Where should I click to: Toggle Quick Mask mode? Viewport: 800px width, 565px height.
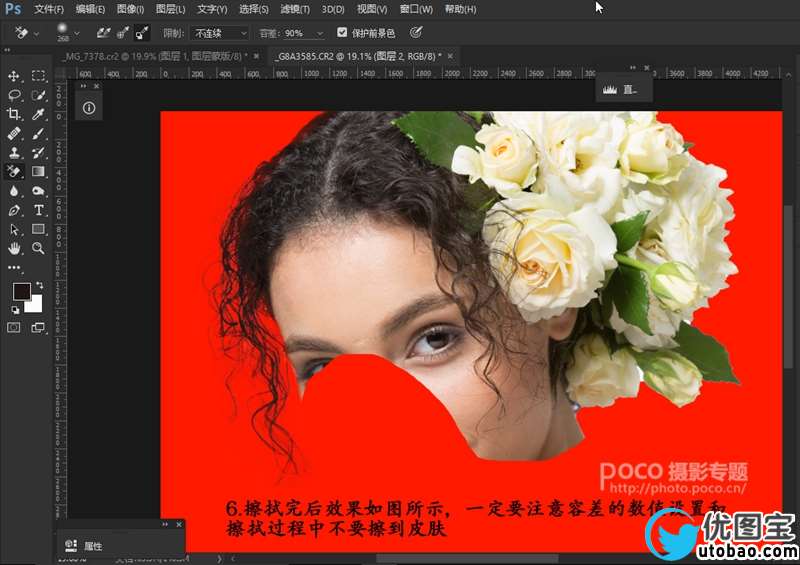(x=14, y=327)
